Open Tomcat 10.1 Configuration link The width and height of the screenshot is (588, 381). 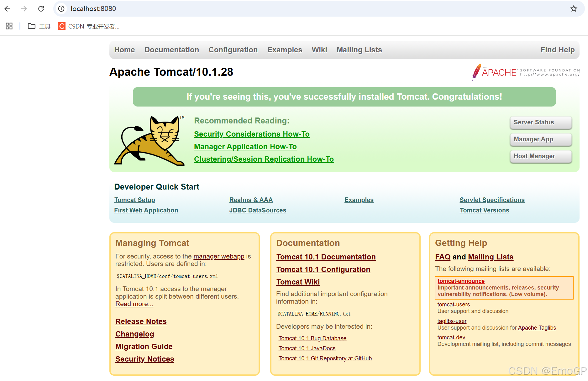tap(323, 269)
